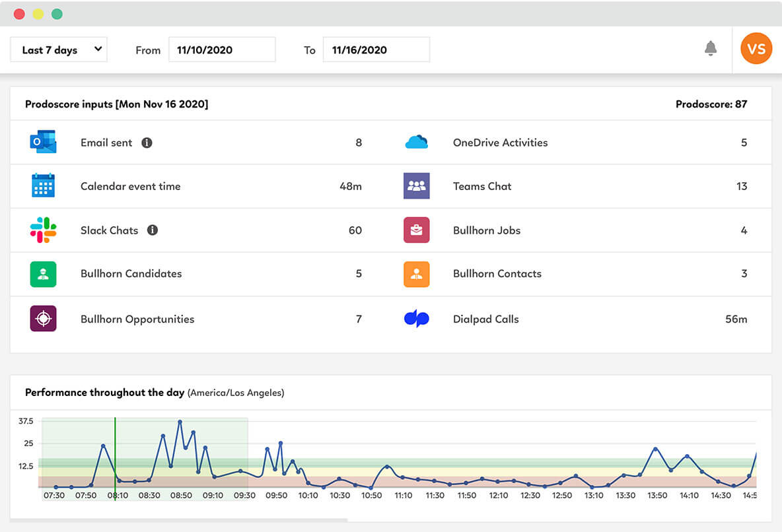Select the Email sent label
The height and width of the screenshot is (532, 782).
click(106, 143)
